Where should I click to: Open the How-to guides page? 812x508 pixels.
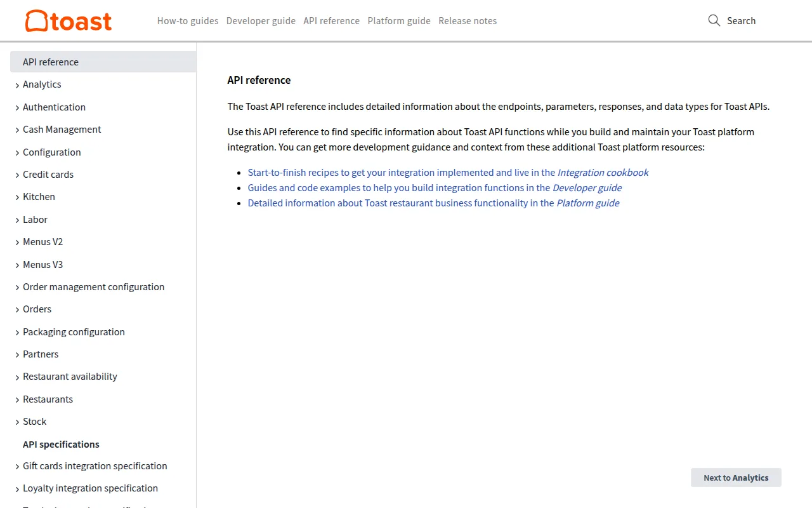(x=187, y=20)
